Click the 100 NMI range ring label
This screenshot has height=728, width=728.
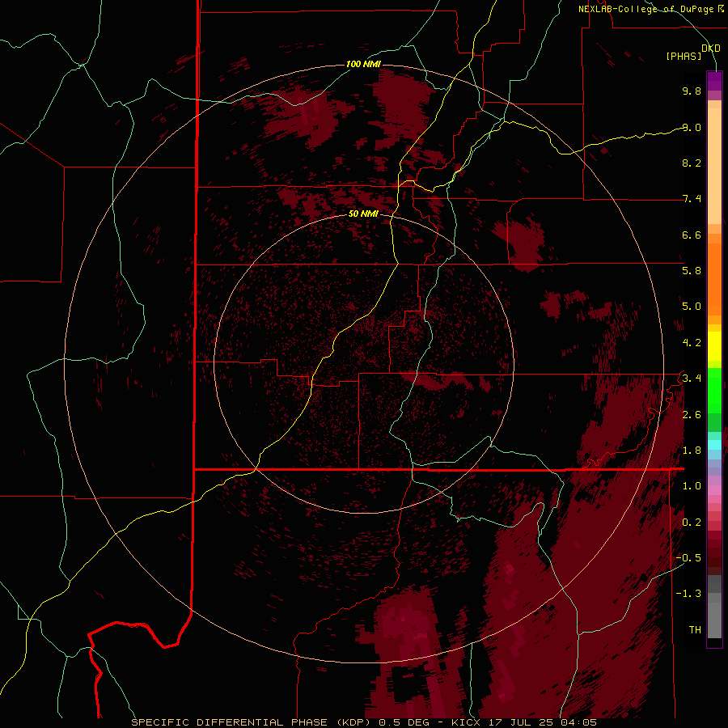pyautogui.click(x=363, y=64)
